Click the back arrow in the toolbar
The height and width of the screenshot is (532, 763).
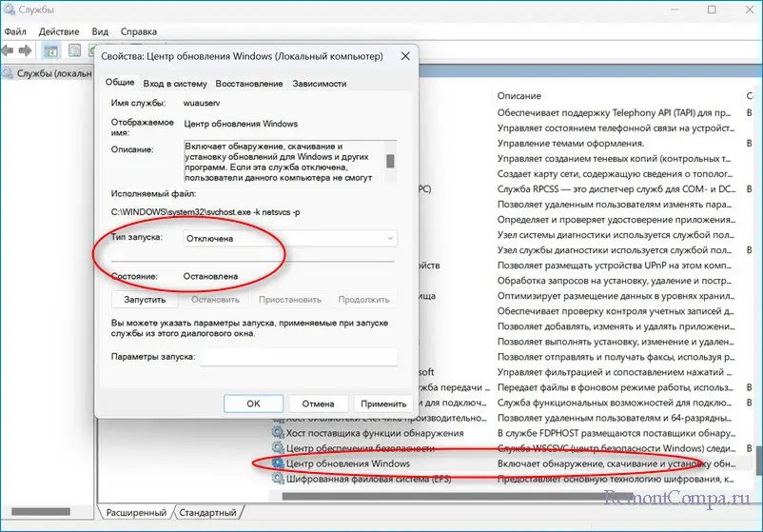(9, 50)
